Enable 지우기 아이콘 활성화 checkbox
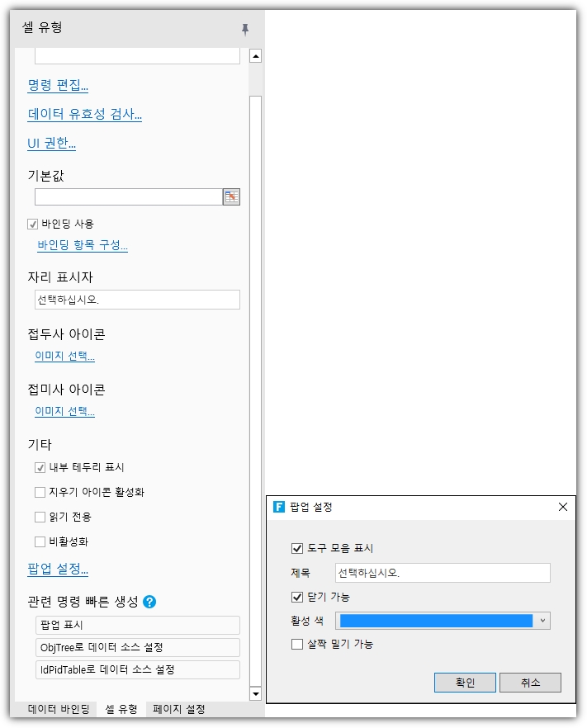The width and height of the screenshot is (587, 728). (40, 493)
